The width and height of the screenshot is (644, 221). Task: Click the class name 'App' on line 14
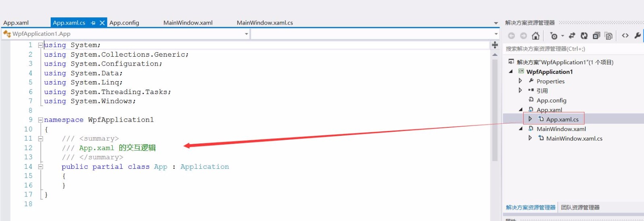click(161, 167)
